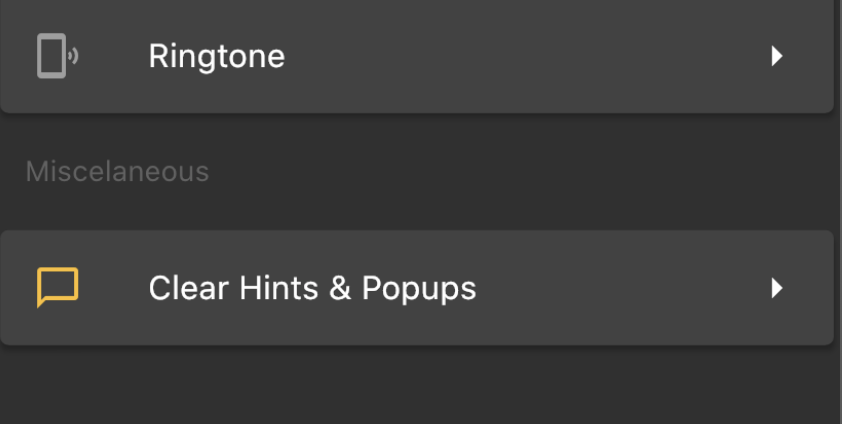Click the Ringtone text label
The height and width of the screenshot is (424, 842).
point(216,56)
